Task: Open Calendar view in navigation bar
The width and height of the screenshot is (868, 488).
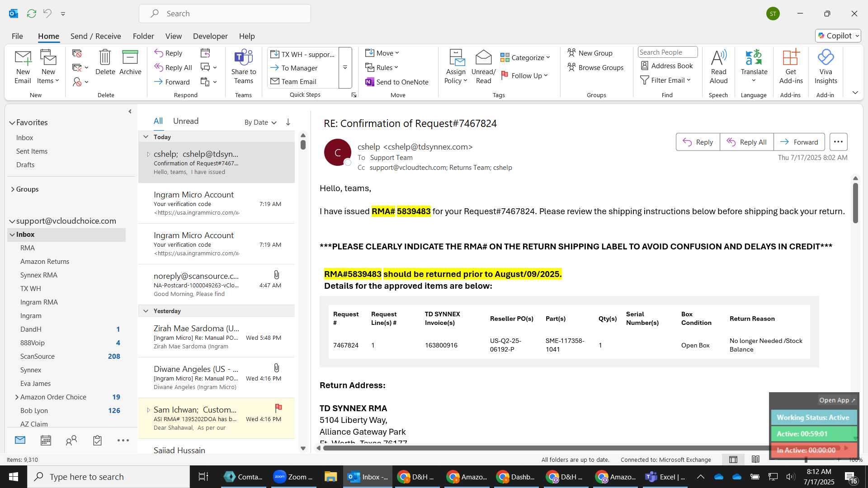Action: pos(46,440)
